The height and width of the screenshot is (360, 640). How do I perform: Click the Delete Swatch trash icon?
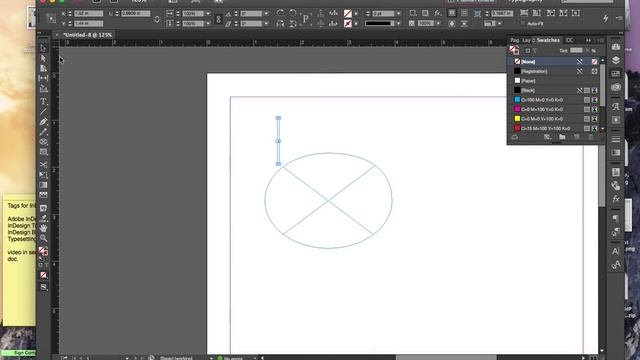pos(591,137)
